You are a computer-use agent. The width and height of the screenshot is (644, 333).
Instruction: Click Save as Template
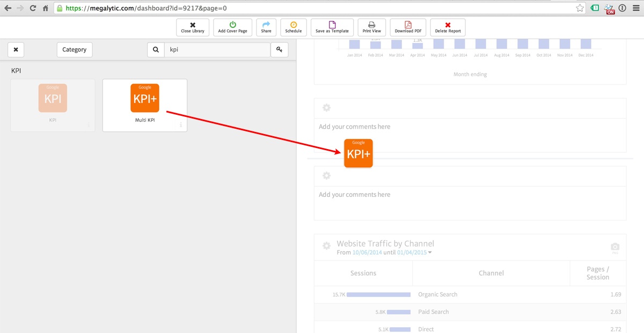[332, 27]
